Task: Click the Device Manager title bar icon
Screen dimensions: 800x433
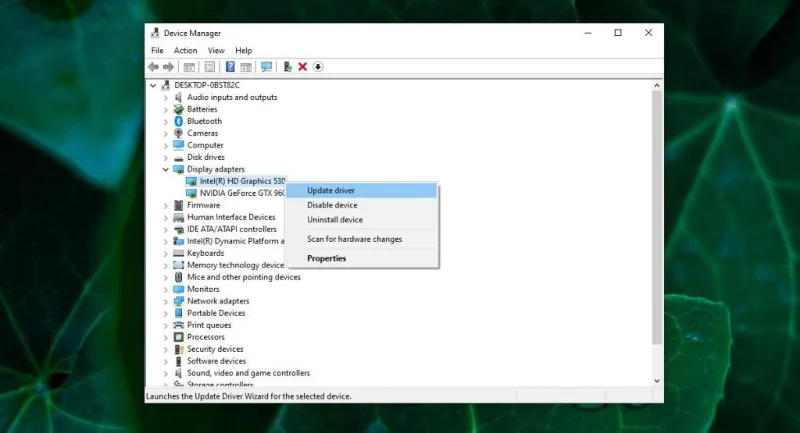Action: click(155, 33)
